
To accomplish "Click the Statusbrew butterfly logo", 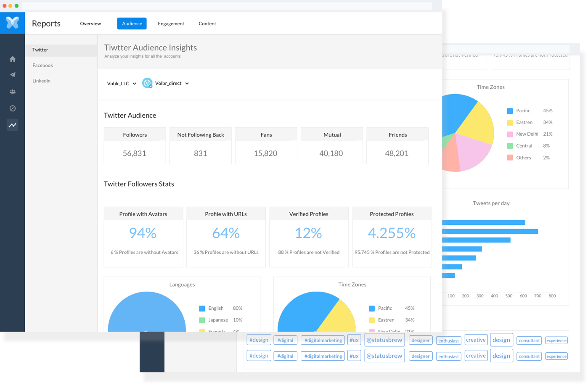I will 13,23.
